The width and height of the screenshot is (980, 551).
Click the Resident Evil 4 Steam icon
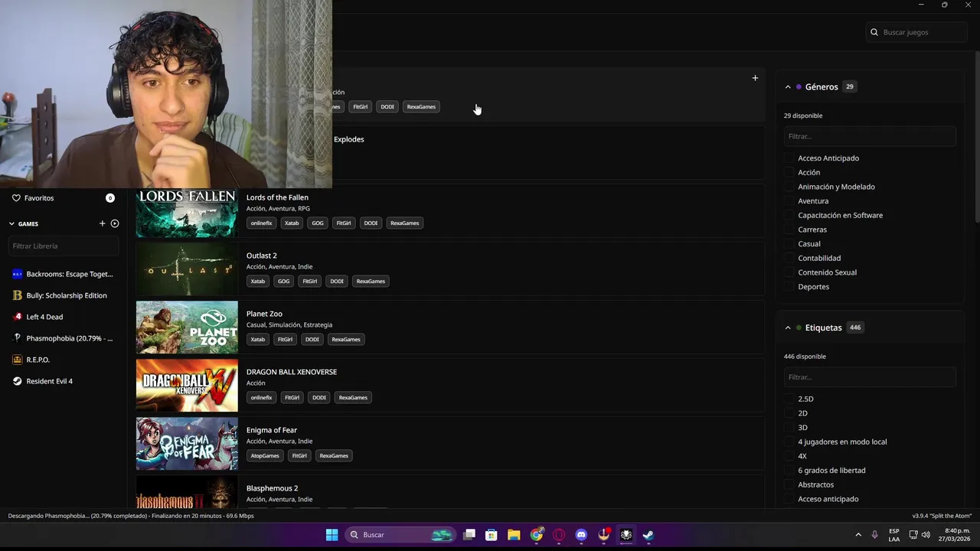point(18,381)
